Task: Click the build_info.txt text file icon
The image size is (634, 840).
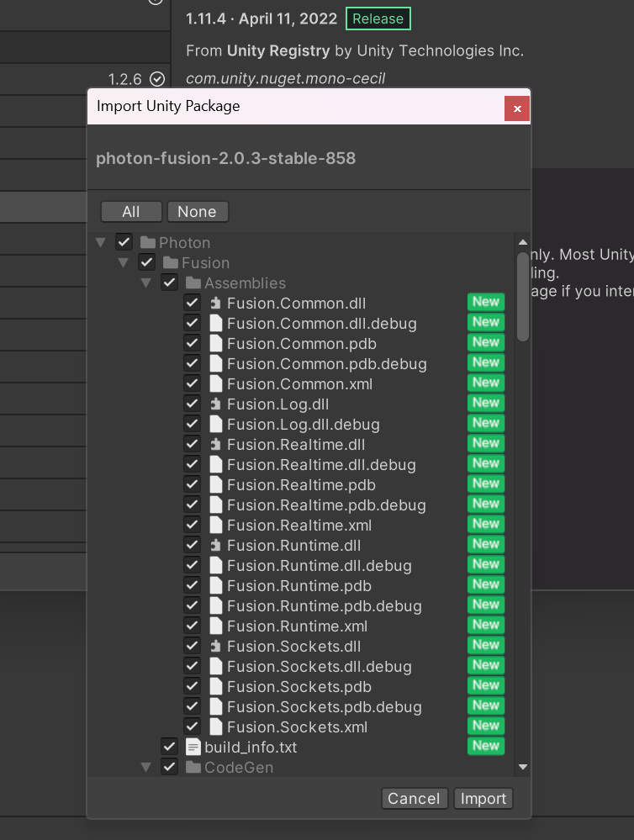Action: 193,747
